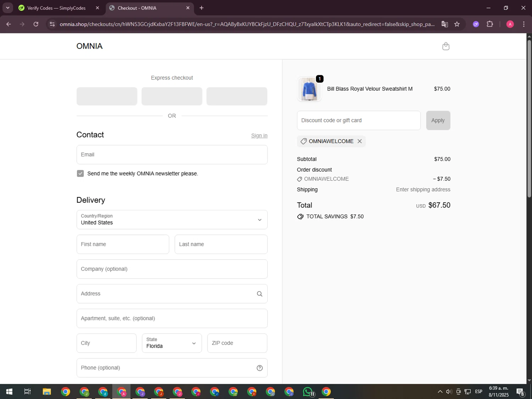
Task: Click the translate page icon
Action: click(444, 24)
